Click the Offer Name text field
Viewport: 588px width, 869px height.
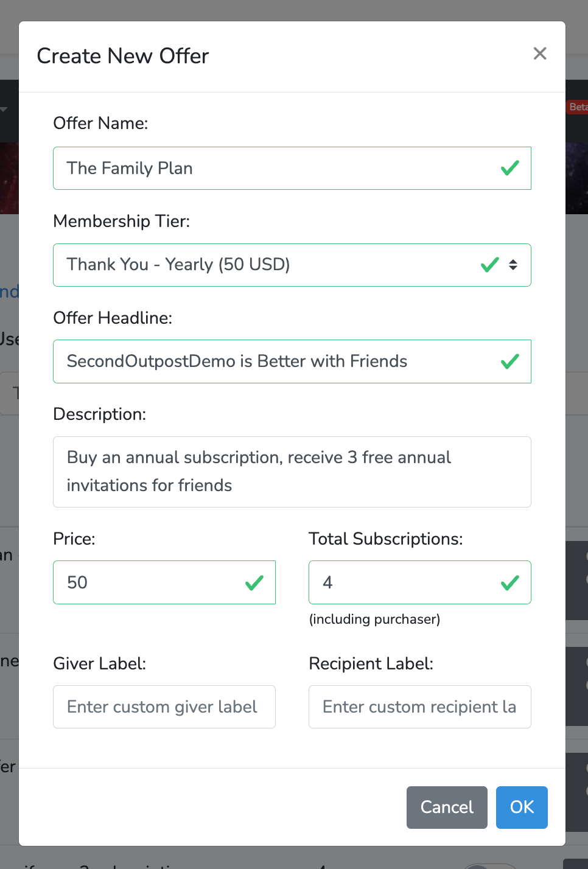292,168
